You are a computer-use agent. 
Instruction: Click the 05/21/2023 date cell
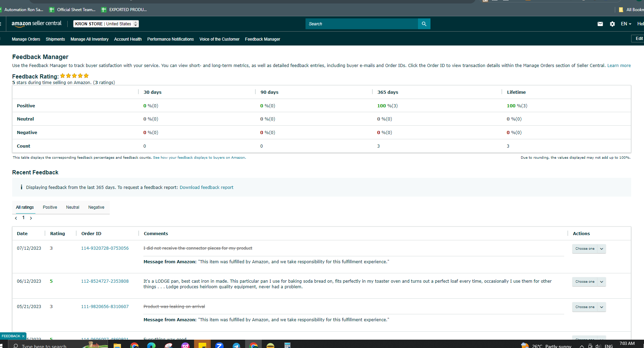(x=29, y=307)
